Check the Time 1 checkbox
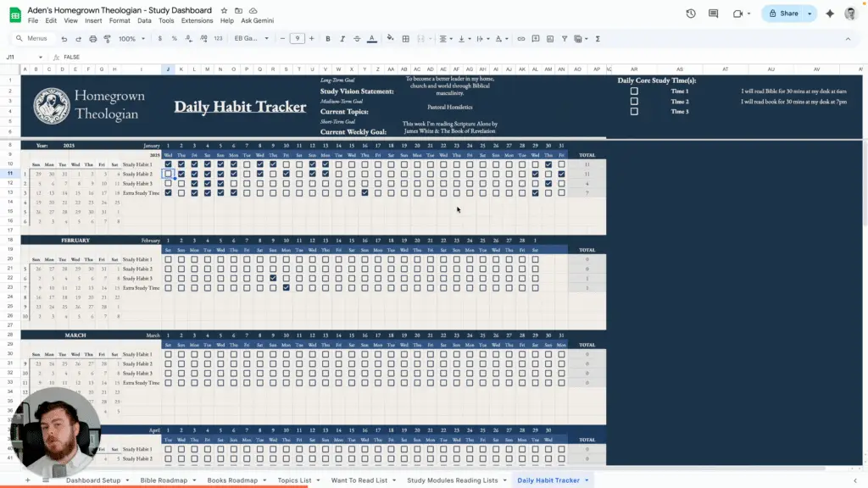 pos(634,91)
